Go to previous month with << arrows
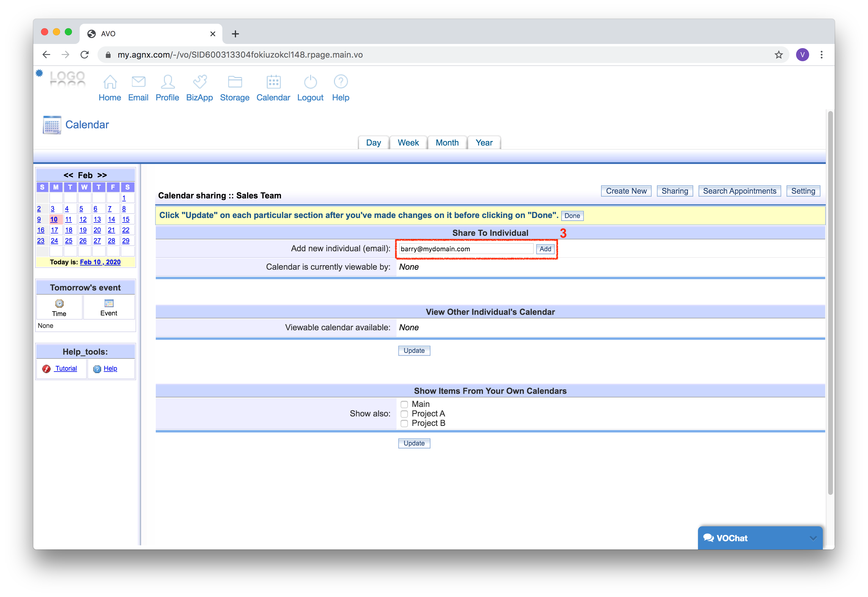This screenshot has width=868, height=597. click(x=68, y=175)
